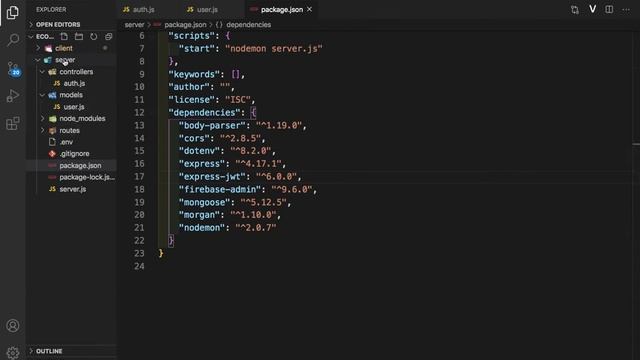Screen dimensions: 640x360
Task: Click the "morgan" dependency key
Action: (x=199, y=215)
